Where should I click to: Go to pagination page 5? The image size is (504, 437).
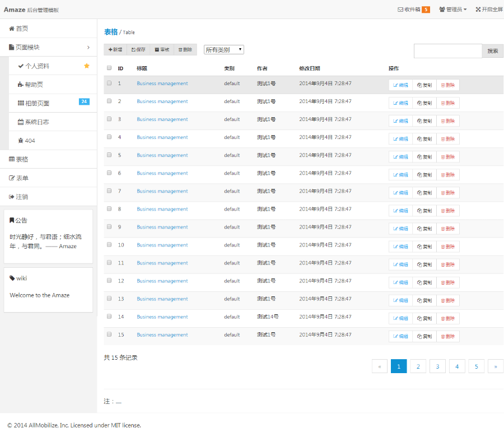477,366
